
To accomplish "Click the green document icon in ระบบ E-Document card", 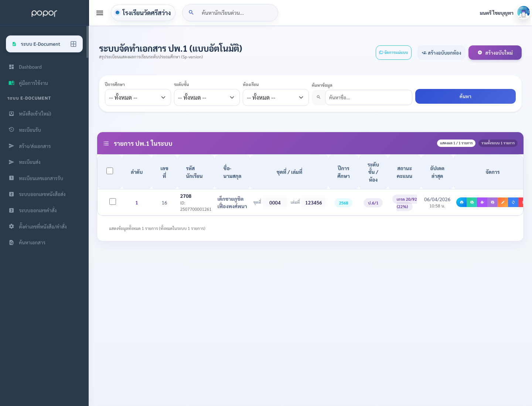I will click(14, 44).
